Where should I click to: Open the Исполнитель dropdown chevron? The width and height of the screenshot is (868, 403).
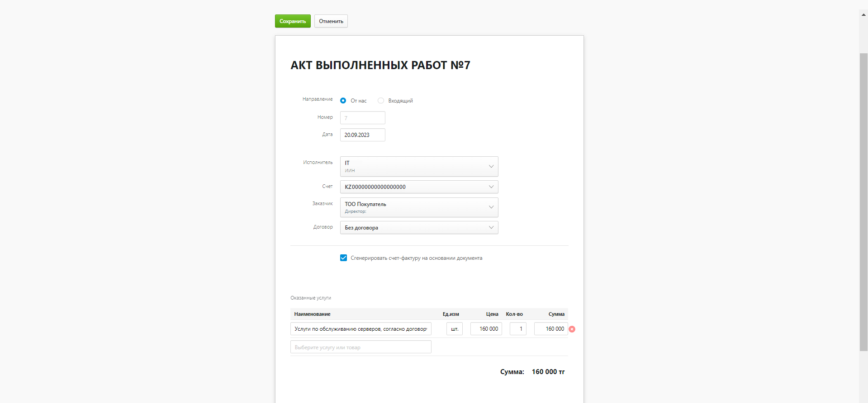[491, 166]
